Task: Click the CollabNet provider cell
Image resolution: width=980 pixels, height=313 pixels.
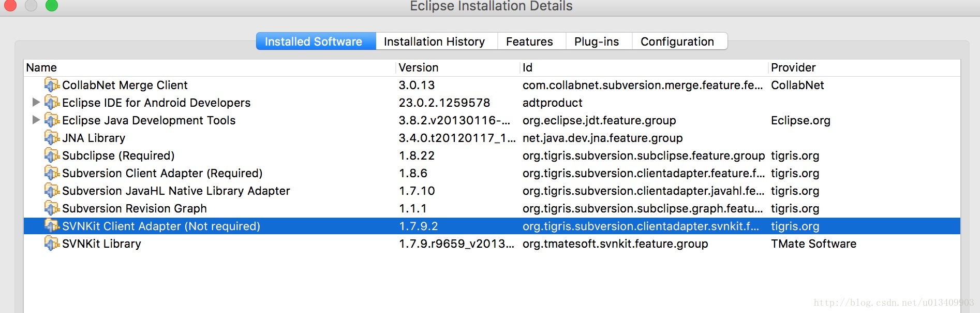Action: click(797, 85)
